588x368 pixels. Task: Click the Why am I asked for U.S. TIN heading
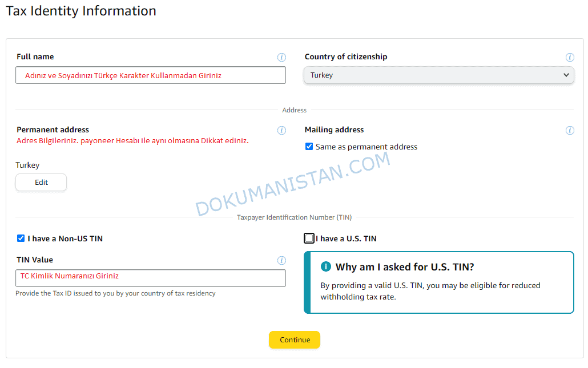(x=405, y=267)
